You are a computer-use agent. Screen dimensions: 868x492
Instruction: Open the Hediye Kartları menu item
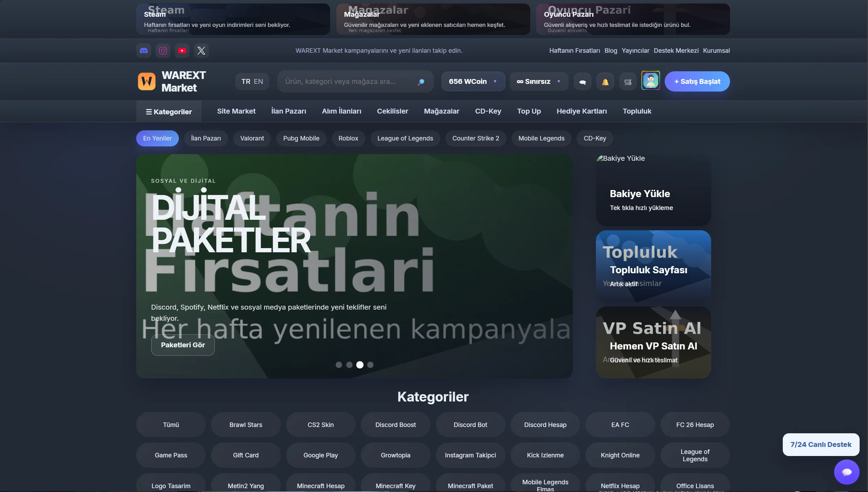582,111
